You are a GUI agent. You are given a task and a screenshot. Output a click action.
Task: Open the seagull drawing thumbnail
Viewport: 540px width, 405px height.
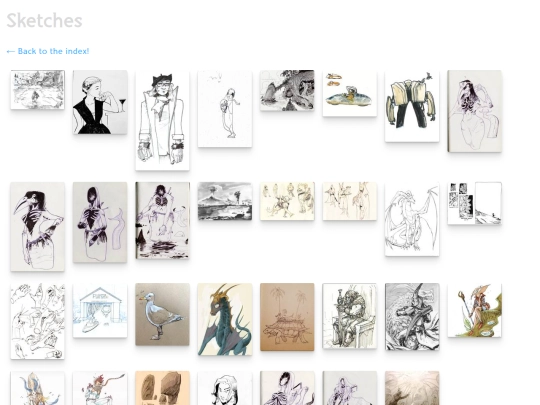tap(162, 314)
